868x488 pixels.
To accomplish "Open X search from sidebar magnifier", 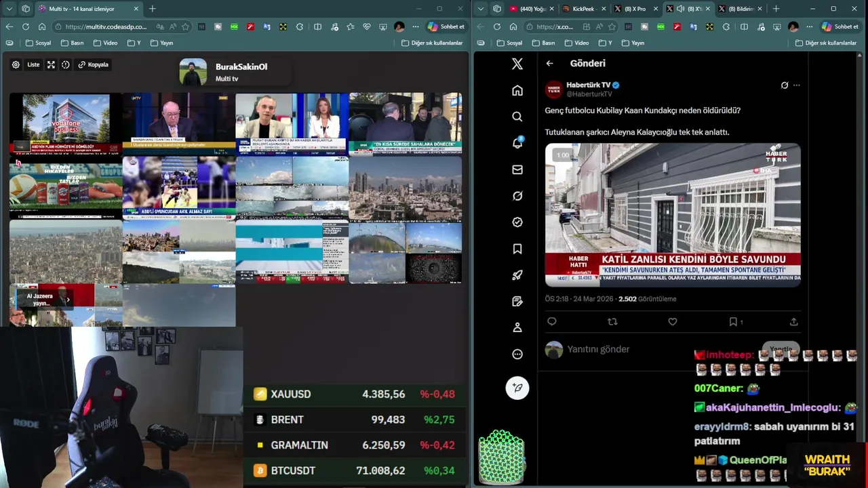I will click(517, 117).
